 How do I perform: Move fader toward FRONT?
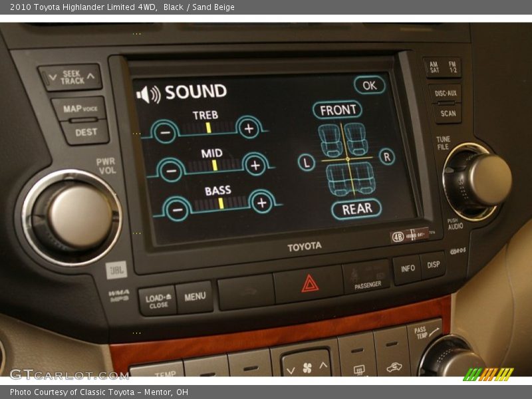click(337, 110)
